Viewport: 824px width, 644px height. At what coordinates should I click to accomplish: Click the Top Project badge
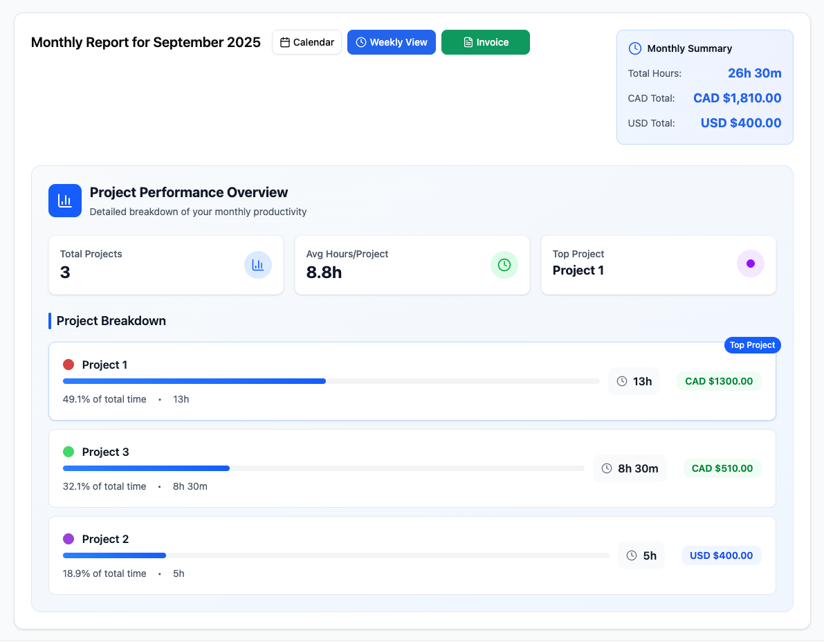[x=752, y=345]
